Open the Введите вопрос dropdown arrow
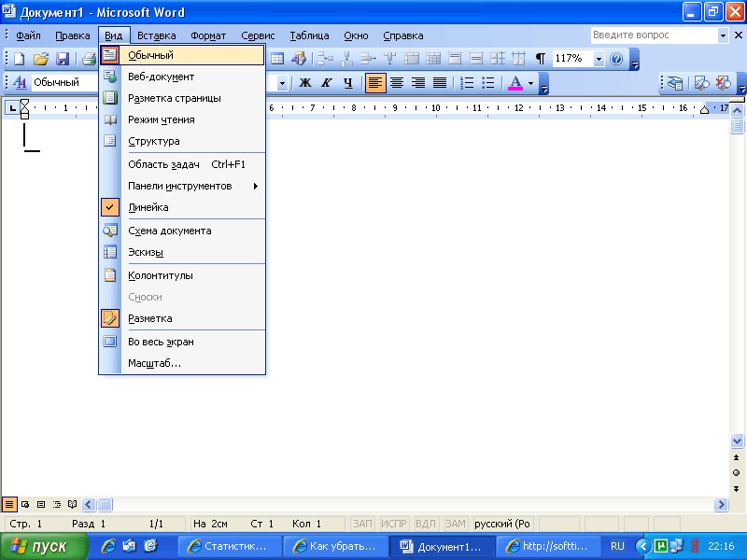 (x=723, y=35)
